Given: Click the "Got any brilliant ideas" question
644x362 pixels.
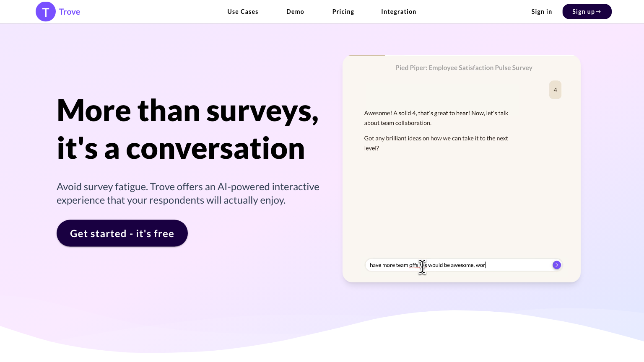Looking at the screenshot, I should pos(436,143).
